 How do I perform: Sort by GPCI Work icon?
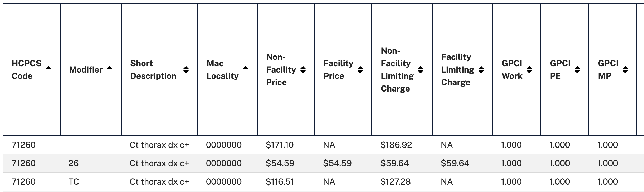coord(529,70)
